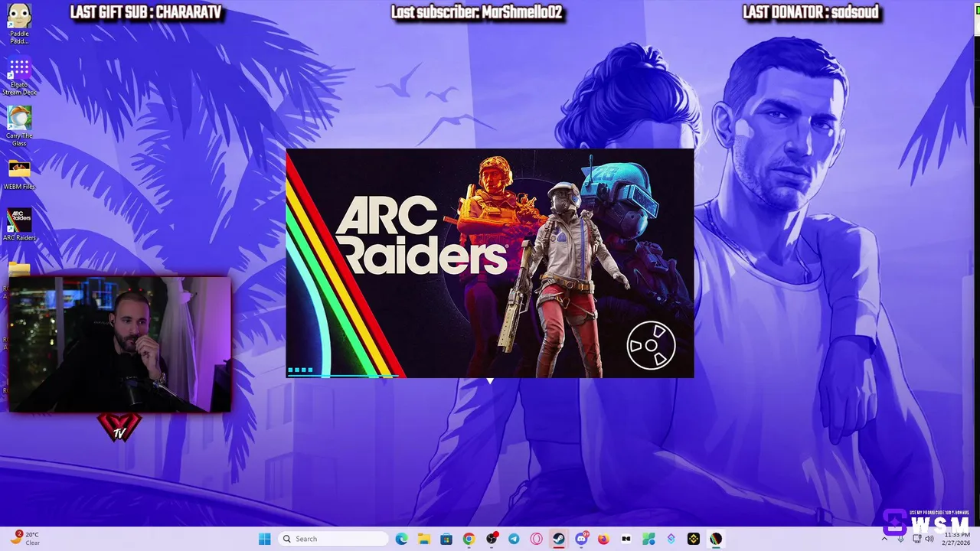Select the WEBM Files folder
The width and height of the screenshot is (980, 551).
tap(19, 175)
